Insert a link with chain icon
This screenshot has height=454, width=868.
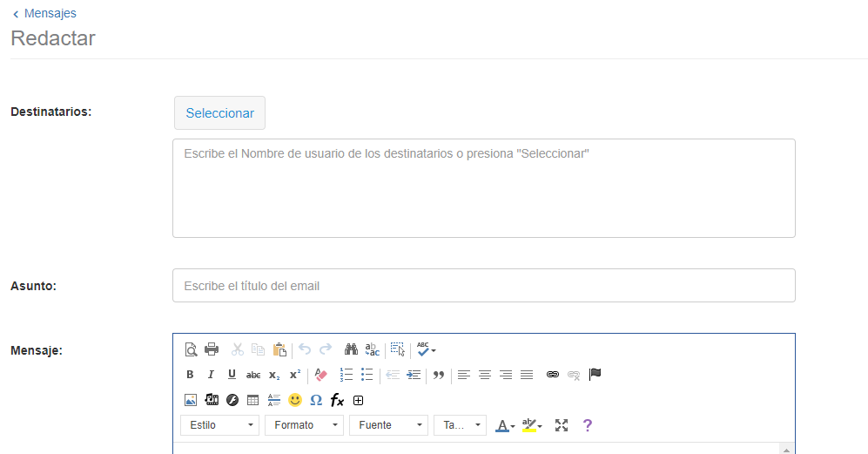point(552,375)
